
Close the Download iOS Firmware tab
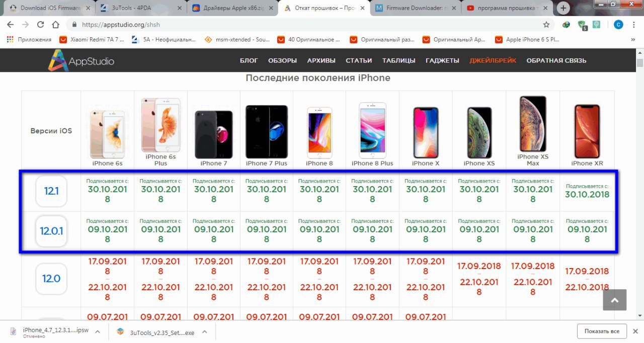tap(88, 8)
